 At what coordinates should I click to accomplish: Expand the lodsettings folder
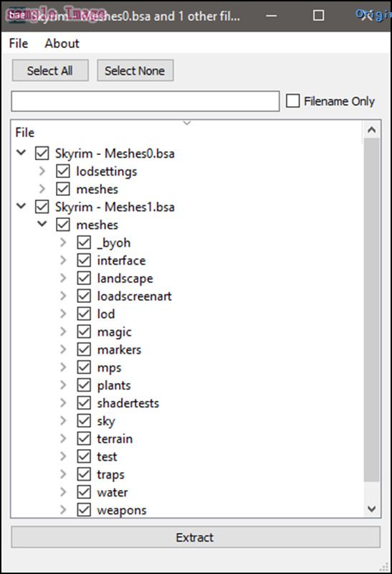tap(42, 171)
